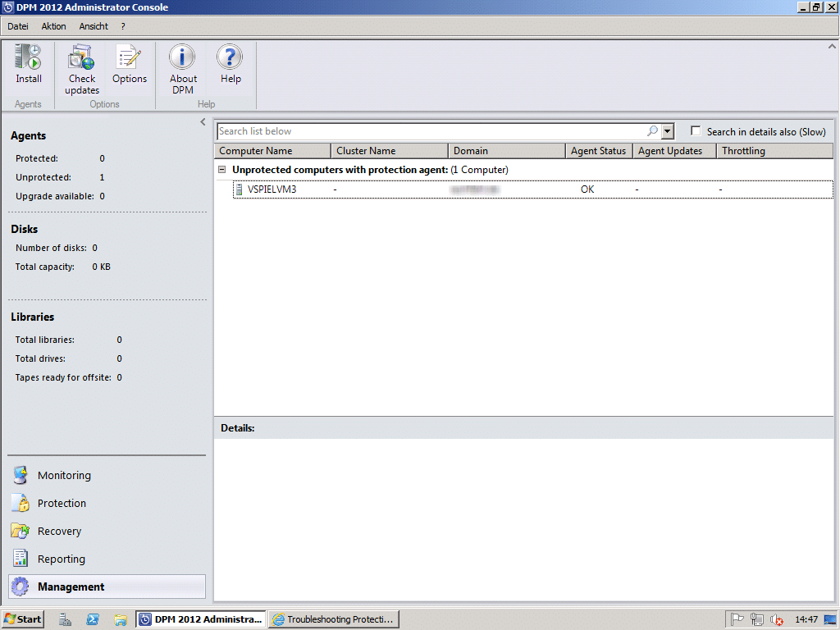Viewport: 840px width, 630px height.
Task: Collapse the Unprotected computers group
Action: click(x=221, y=169)
